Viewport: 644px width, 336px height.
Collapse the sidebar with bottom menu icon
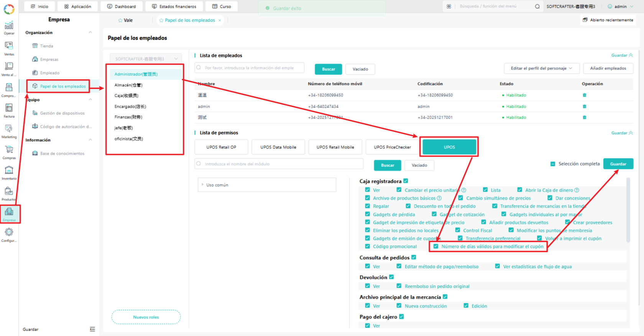[x=92, y=329]
